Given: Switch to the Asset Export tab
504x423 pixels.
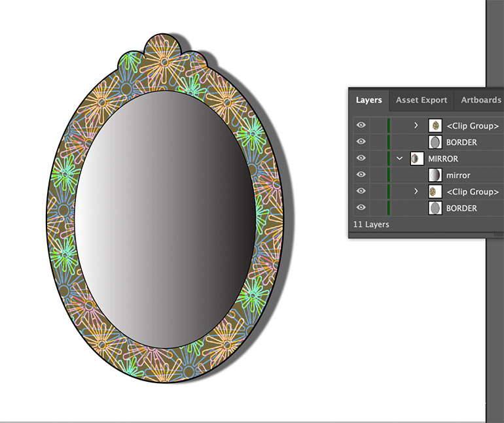Looking at the screenshot, I should [x=422, y=100].
